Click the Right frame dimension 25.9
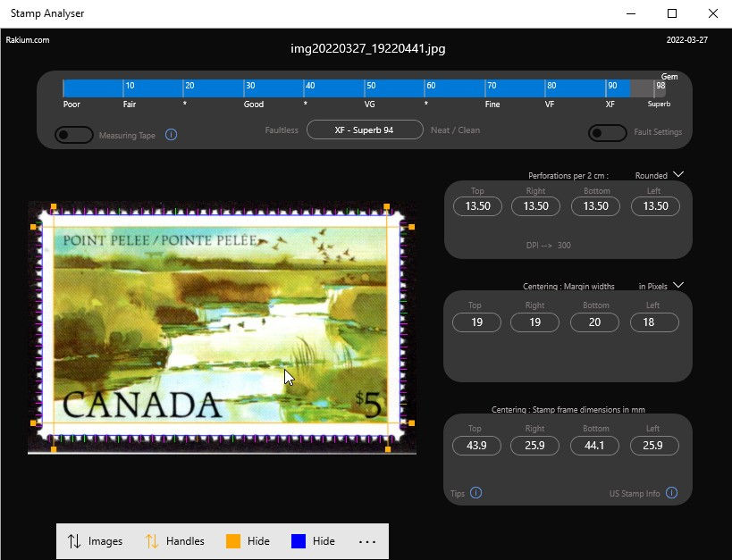Viewport: 732px width, 560px height. pyautogui.click(x=534, y=446)
